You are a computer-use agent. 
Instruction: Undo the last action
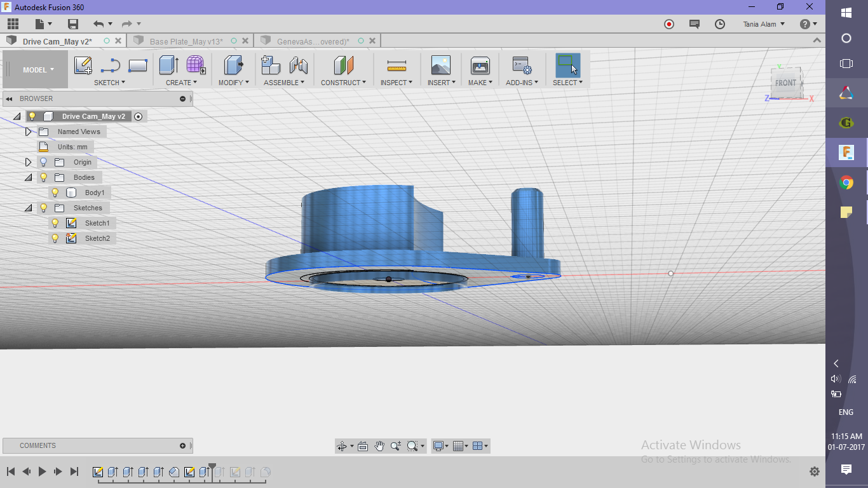point(98,24)
